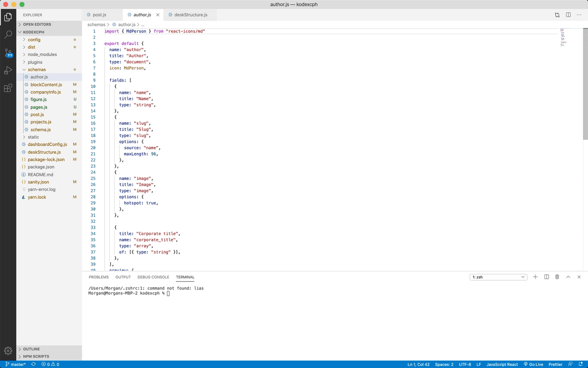This screenshot has width=588, height=368.
Task: Expand the node_modules folder
Action: 42,54
